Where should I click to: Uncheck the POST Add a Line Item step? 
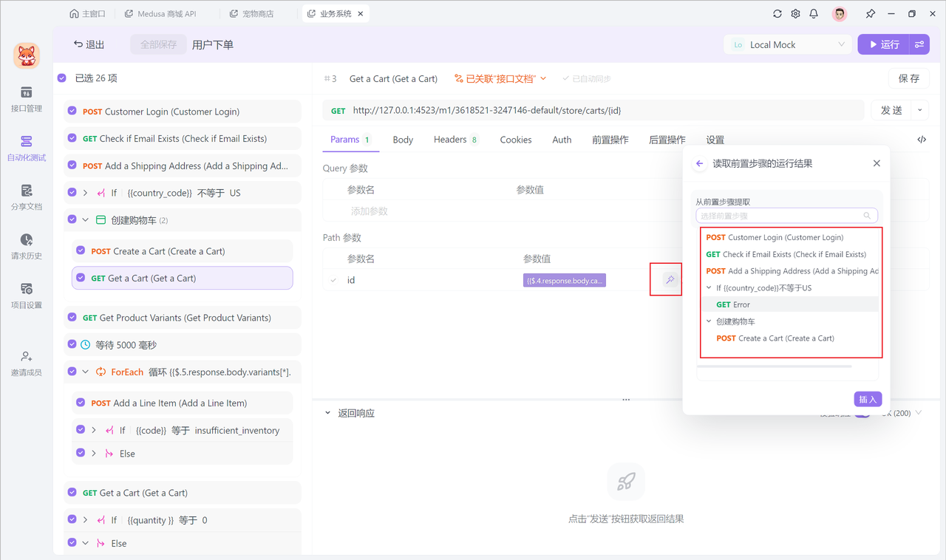coord(81,403)
